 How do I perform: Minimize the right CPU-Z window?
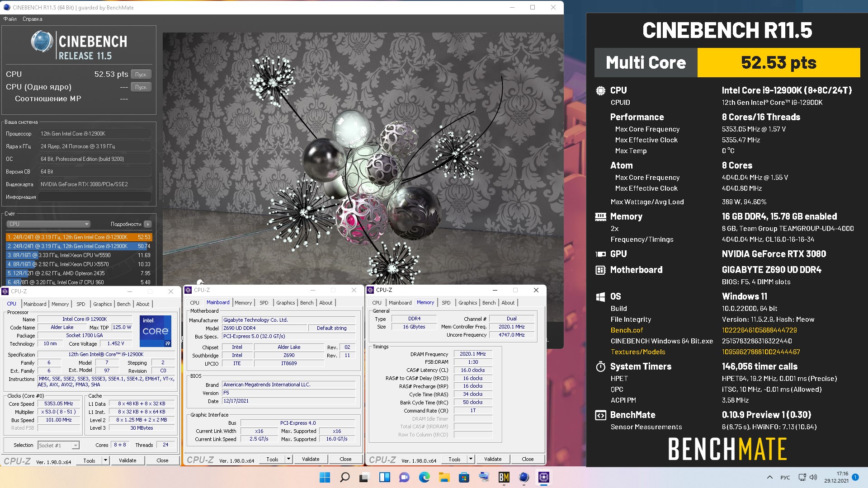[495, 290]
